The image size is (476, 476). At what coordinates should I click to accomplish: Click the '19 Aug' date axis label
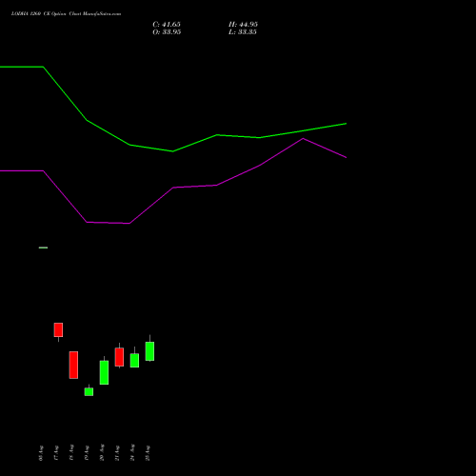point(87,453)
